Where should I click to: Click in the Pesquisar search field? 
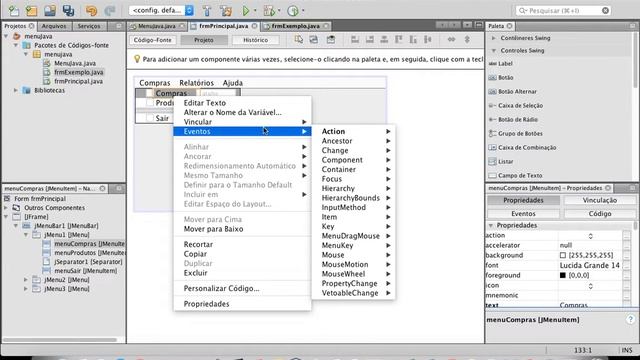562,11
